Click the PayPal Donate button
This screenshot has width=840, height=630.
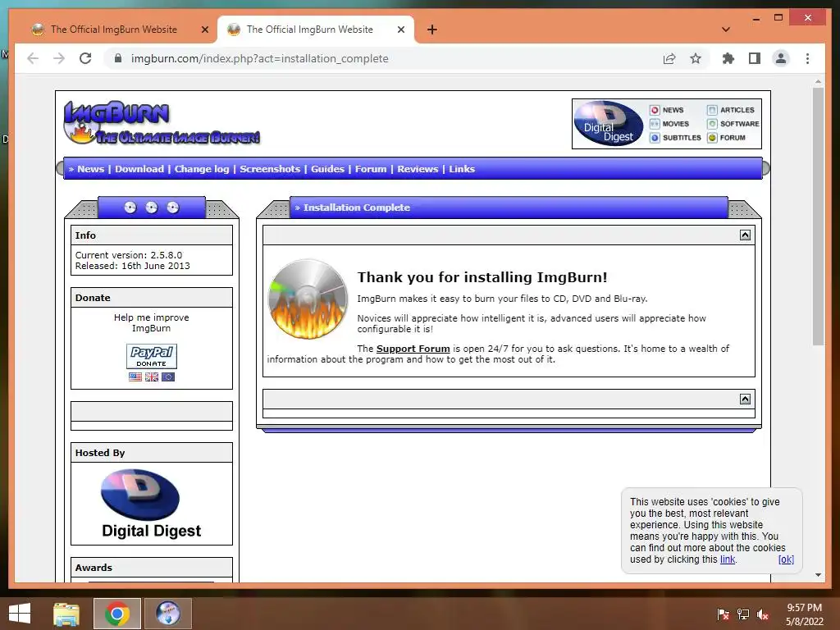pyautogui.click(x=152, y=356)
